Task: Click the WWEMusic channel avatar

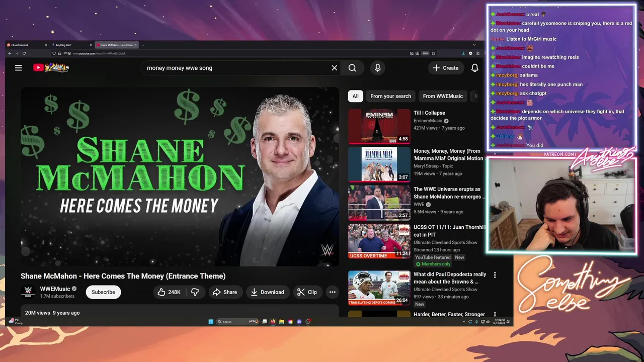Action: (28, 292)
